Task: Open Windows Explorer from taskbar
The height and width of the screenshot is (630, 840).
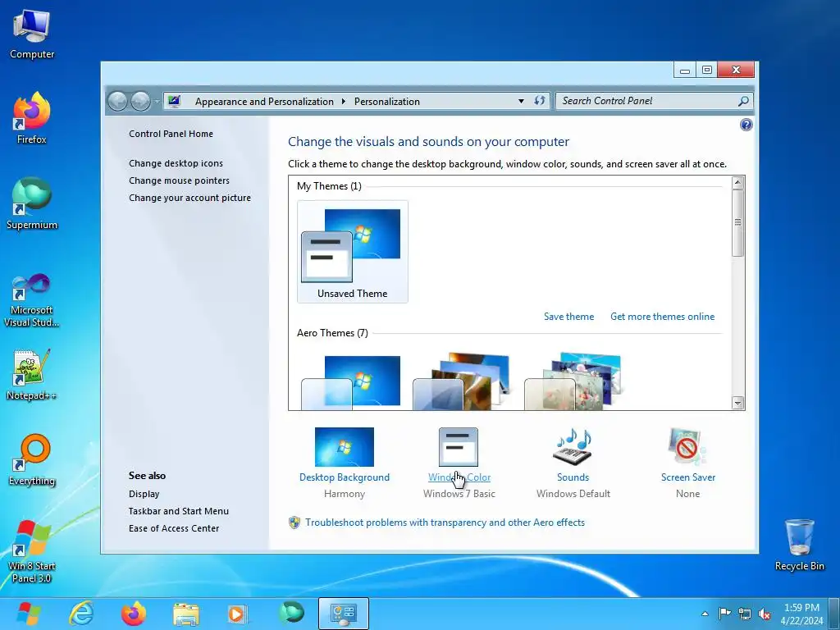Action: point(186,614)
